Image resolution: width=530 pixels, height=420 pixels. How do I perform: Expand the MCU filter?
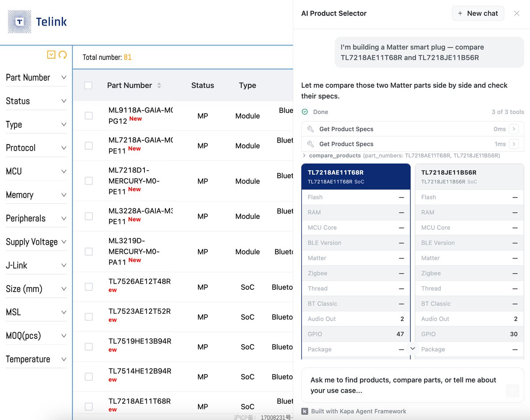click(36, 171)
